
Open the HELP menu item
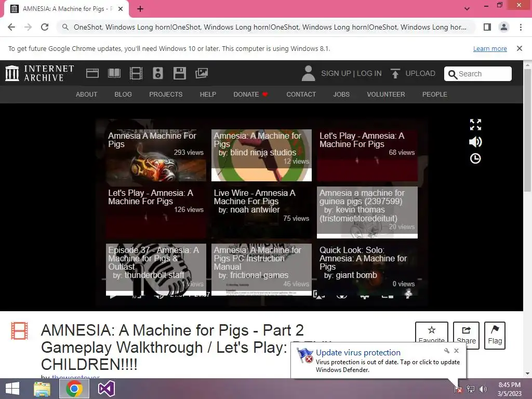(x=208, y=95)
